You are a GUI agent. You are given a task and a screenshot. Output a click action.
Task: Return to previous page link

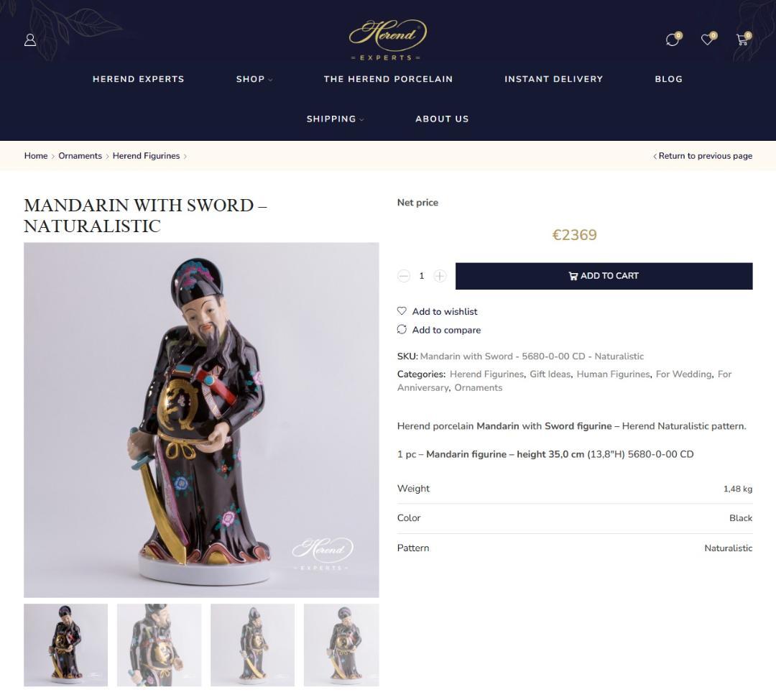703,156
